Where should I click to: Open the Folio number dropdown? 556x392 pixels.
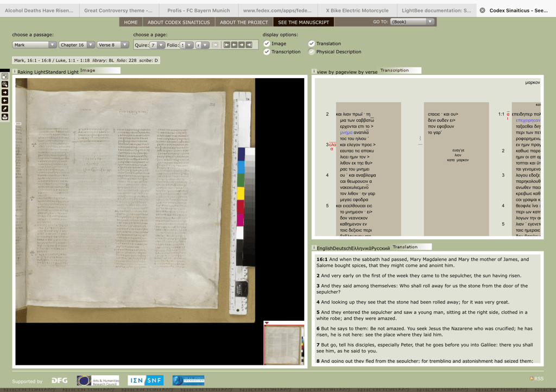[187, 45]
